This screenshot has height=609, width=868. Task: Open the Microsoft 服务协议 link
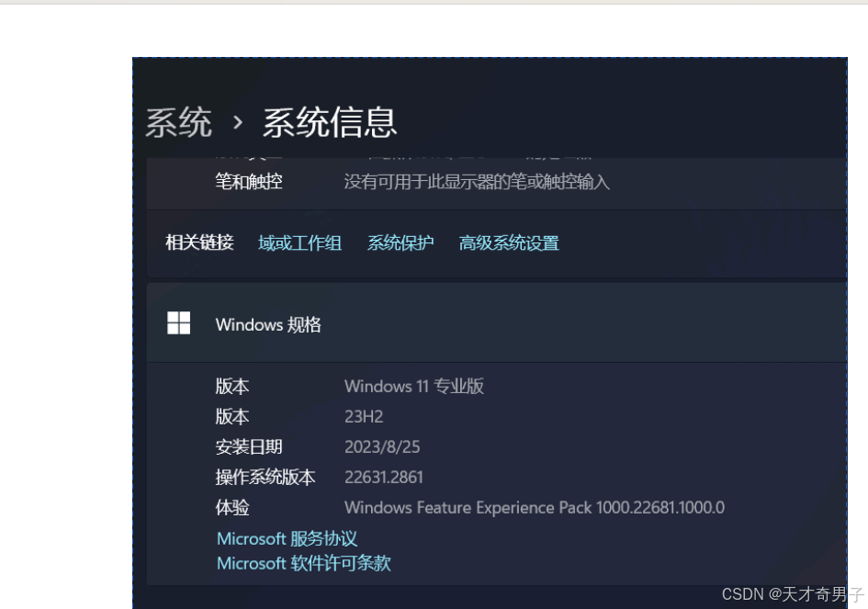point(287,538)
